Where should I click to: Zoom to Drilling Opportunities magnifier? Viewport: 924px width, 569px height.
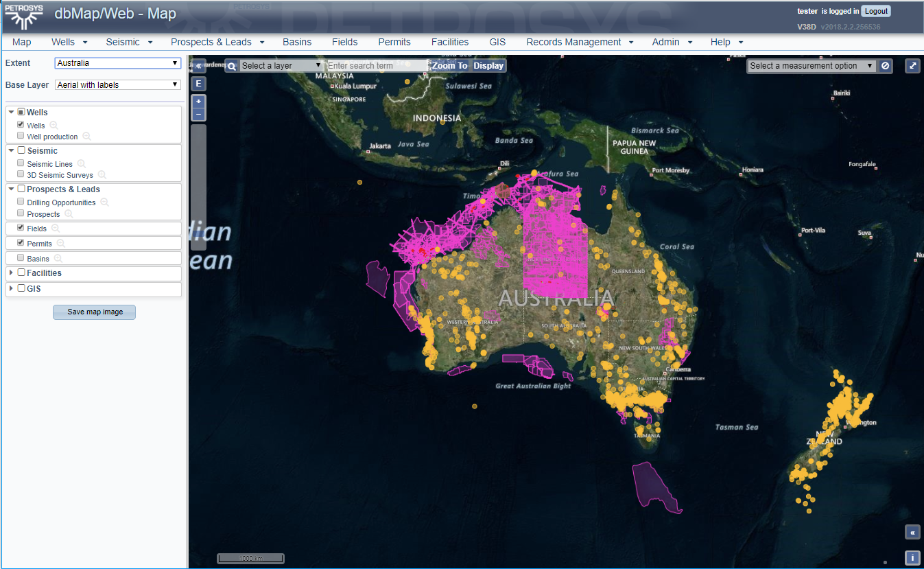(104, 202)
